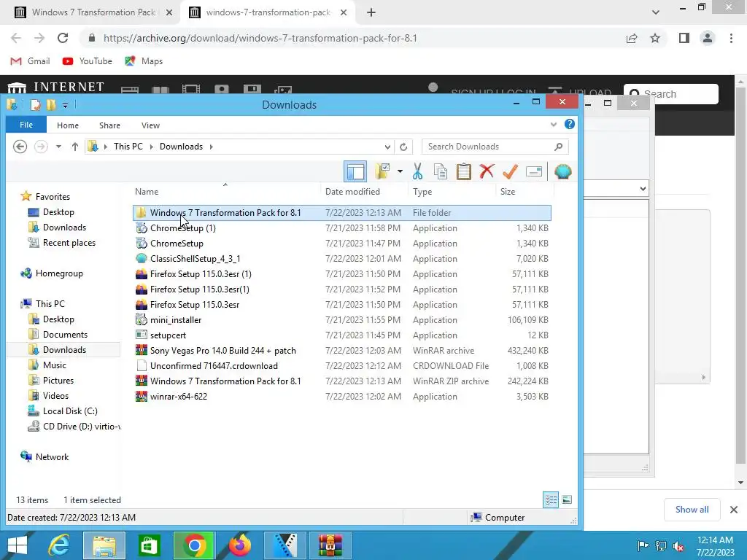This screenshot has width=747, height=560.
Task: Open YouTube bookmark in Chrome
Action: 87,61
